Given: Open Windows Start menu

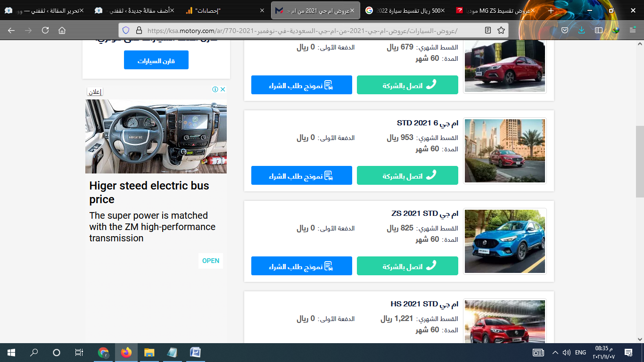Looking at the screenshot, I should tap(11, 352).
